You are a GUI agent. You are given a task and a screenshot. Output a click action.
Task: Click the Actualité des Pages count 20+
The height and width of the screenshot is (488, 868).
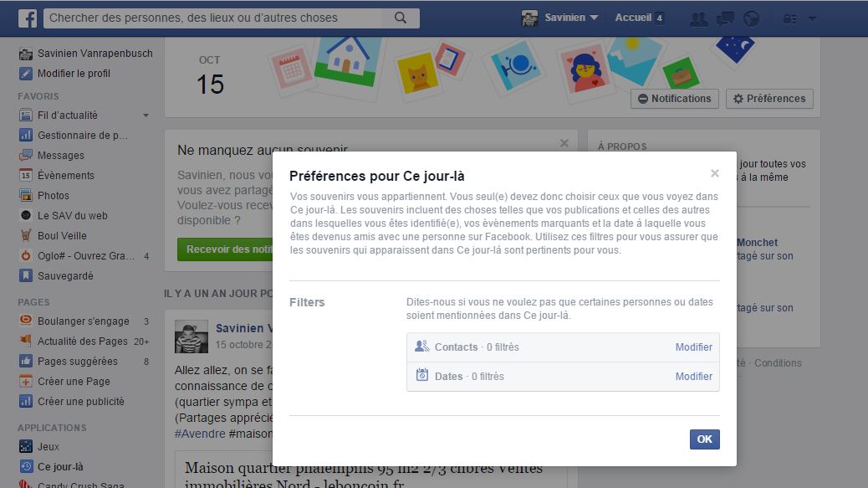click(141, 342)
